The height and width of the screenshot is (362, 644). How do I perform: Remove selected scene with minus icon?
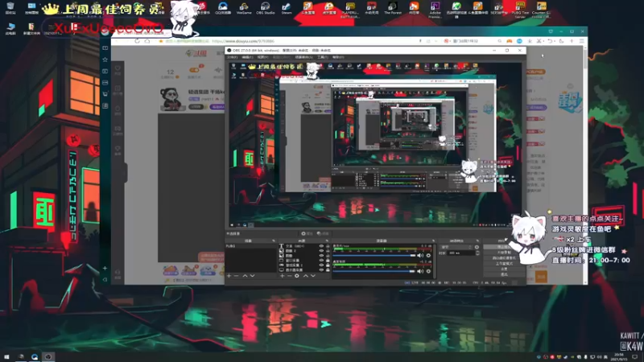[236, 276]
